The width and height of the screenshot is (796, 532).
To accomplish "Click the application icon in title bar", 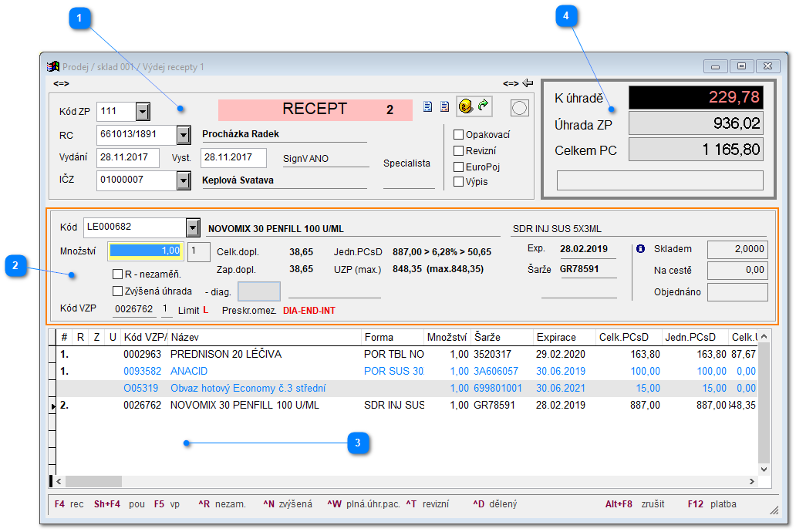I will pos(52,66).
